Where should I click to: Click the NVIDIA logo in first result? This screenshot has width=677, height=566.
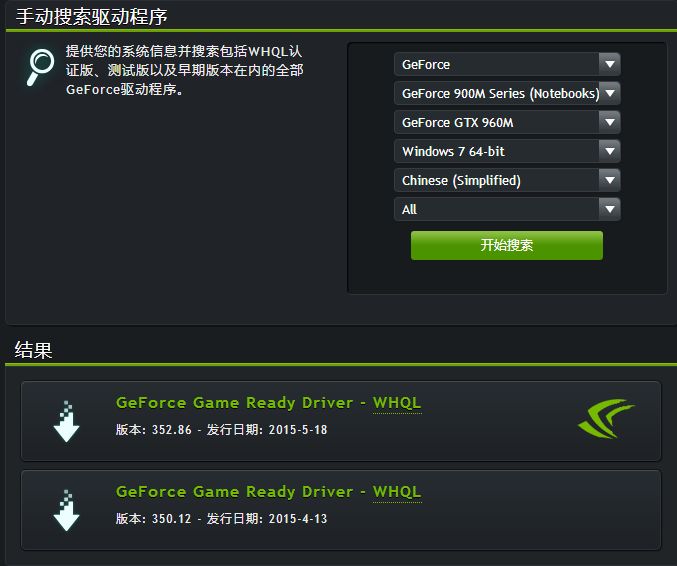coord(606,418)
